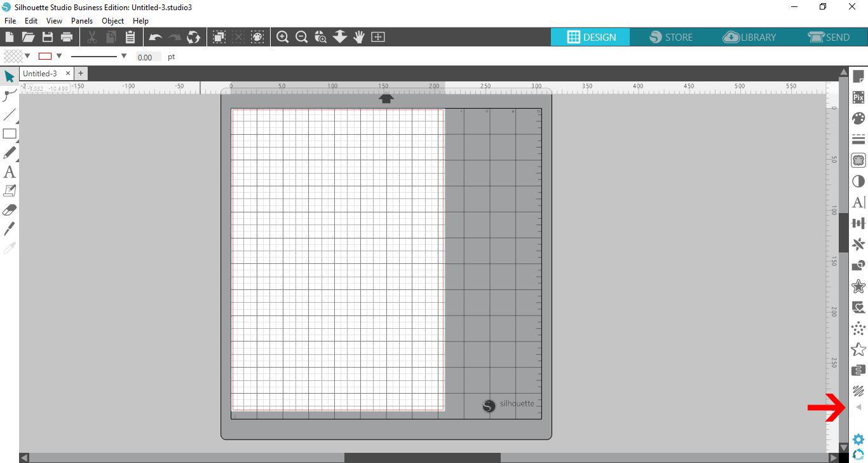Open the Text Style panel
868x463 pixels.
[858, 202]
